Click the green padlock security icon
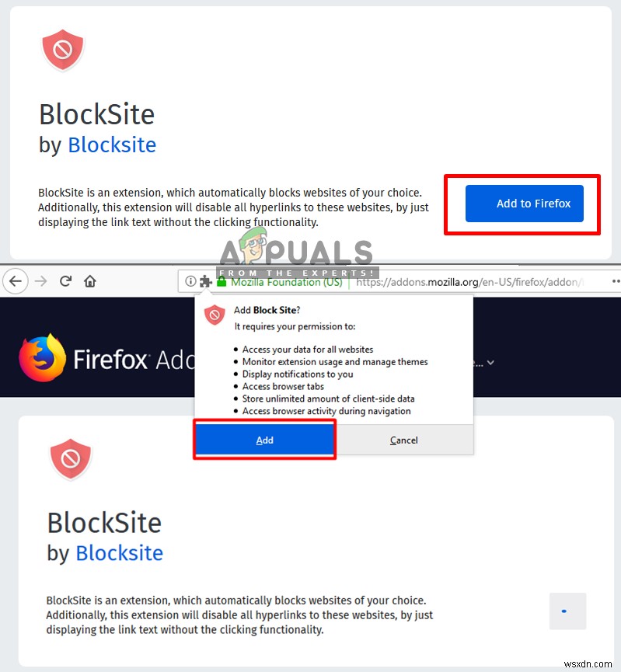 [x=222, y=281]
